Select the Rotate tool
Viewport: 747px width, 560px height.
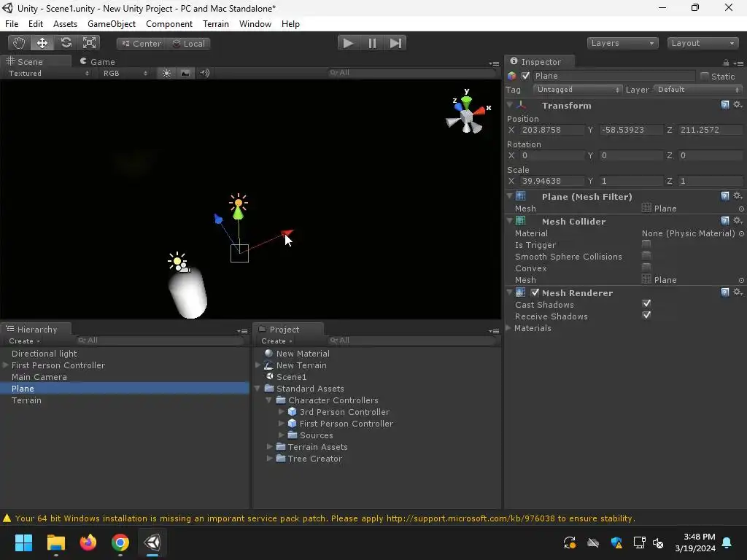pyautogui.click(x=66, y=43)
